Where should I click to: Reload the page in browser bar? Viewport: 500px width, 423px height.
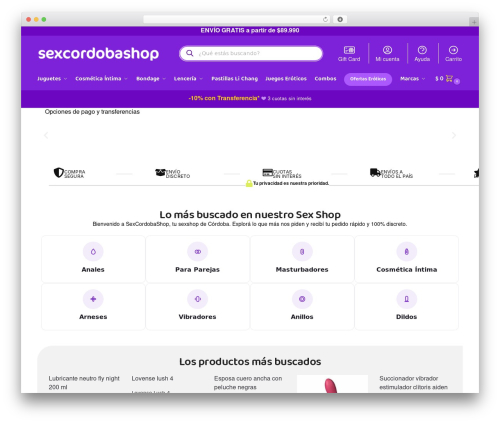(x=325, y=19)
